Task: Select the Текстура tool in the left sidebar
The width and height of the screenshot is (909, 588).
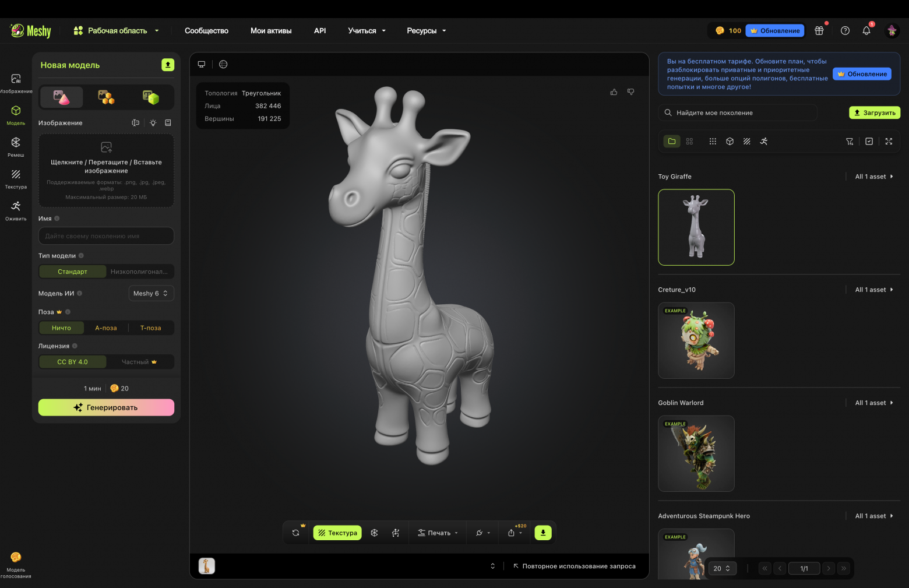Action: pos(16,177)
